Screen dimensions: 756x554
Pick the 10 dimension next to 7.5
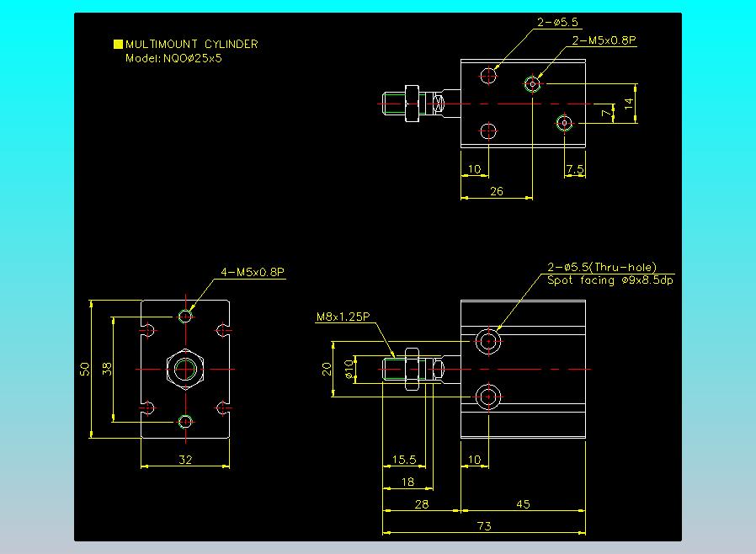(475, 169)
